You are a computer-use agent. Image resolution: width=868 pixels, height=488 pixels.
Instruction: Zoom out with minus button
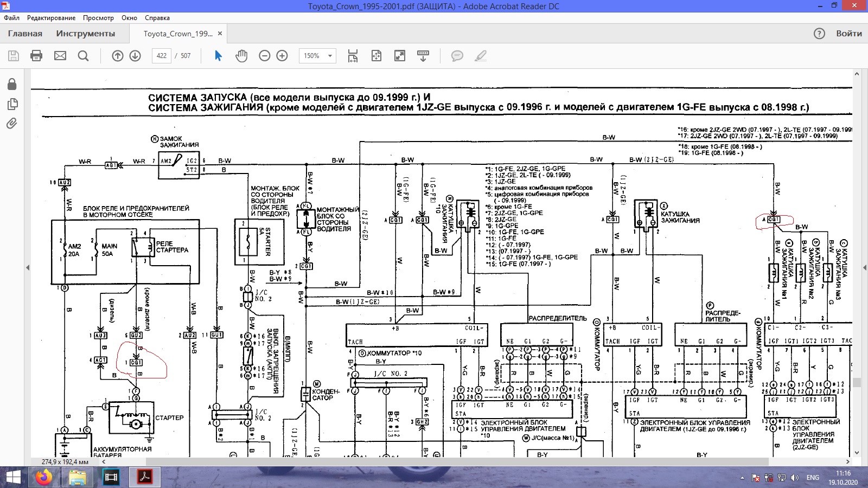[x=264, y=55]
